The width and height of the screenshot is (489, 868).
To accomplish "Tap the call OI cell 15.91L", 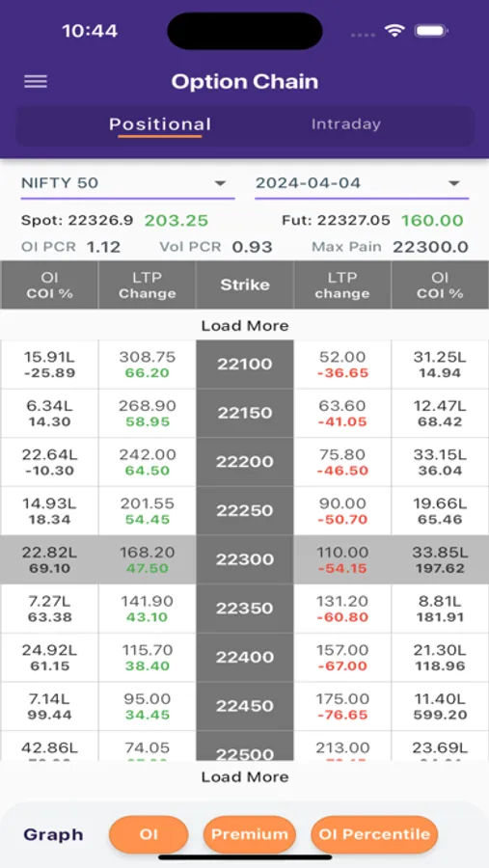I will pos(49,365).
